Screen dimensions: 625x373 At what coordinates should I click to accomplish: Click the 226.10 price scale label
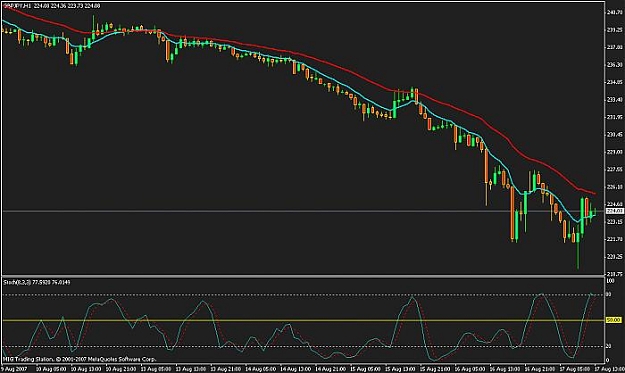click(615, 187)
